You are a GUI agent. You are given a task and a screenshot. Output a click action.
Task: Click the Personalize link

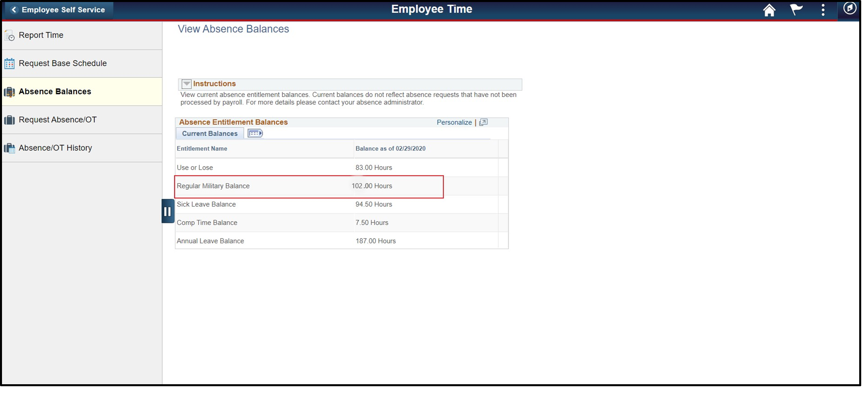pos(454,122)
